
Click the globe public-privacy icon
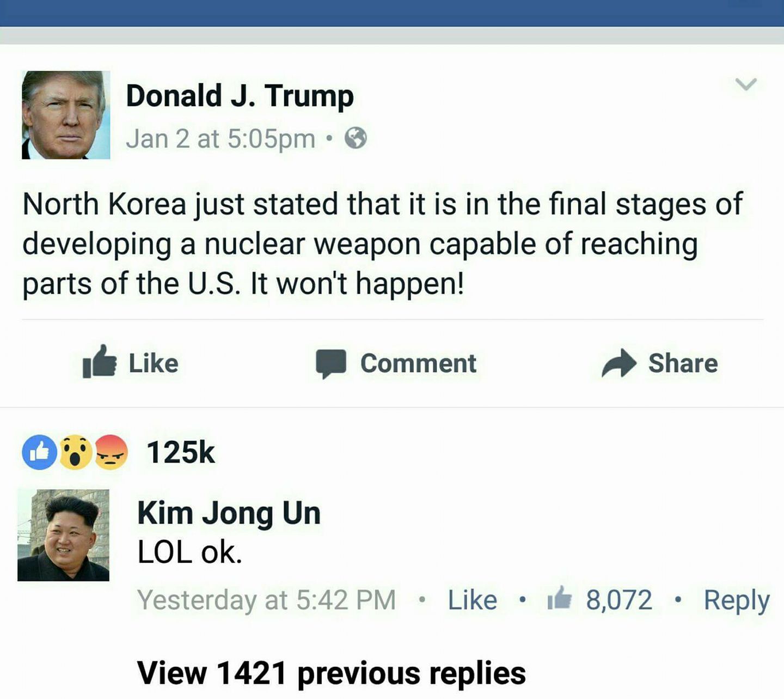pos(356,138)
